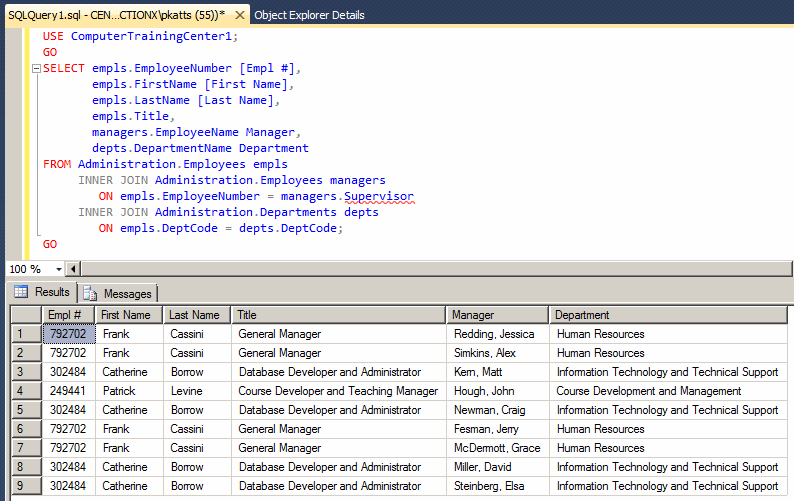This screenshot has width=794, height=501.
Task: Click the Patrick first name cell
Action: [x=129, y=391]
